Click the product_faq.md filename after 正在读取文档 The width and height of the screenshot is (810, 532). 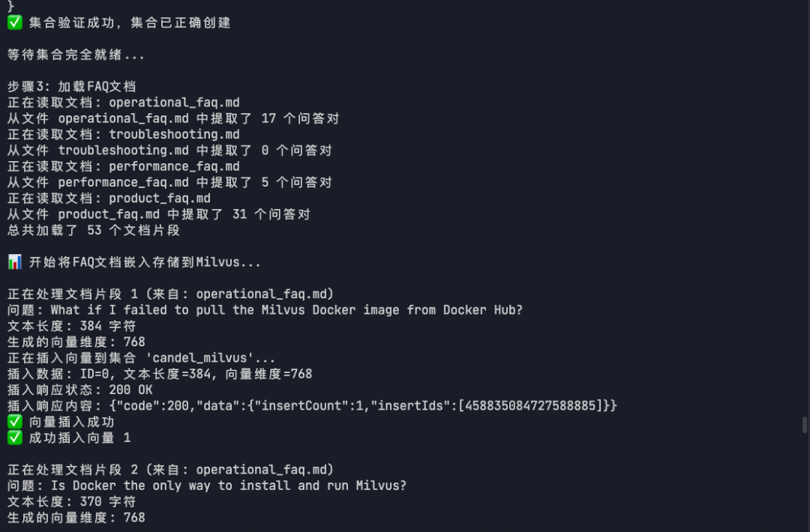(x=160, y=199)
